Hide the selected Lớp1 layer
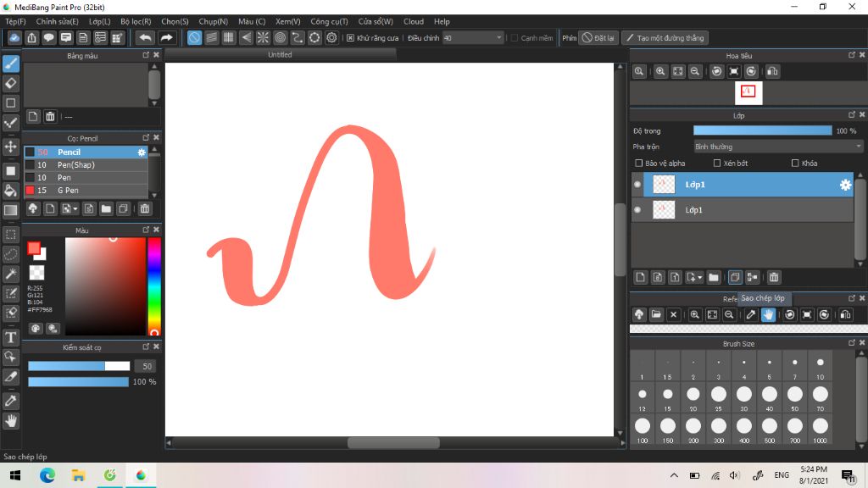 [x=637, y=184]
